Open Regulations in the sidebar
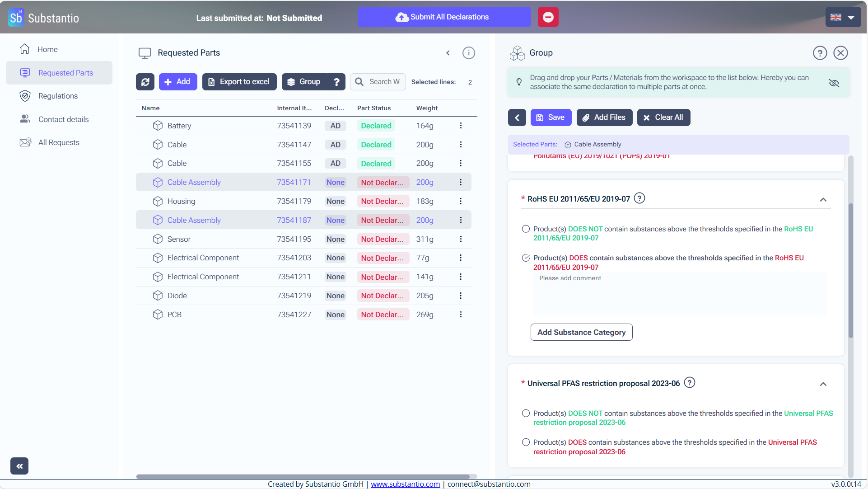868x489 pixels. [58, 96]
